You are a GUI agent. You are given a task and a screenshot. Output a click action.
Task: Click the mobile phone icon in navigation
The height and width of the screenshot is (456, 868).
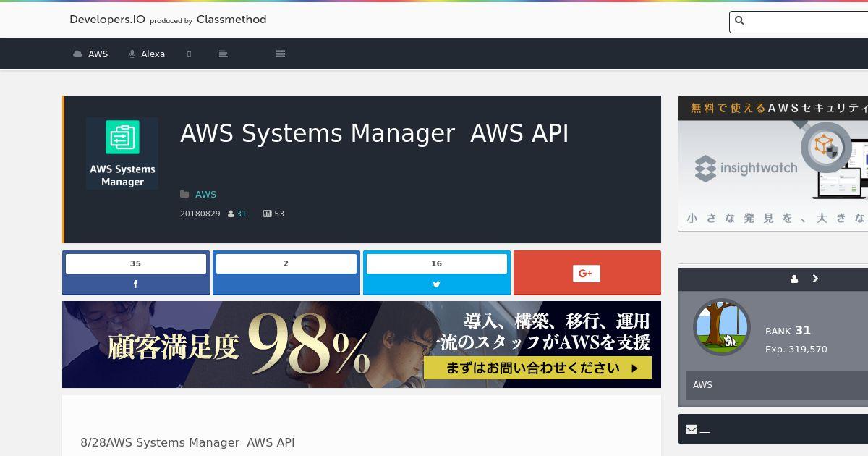(189, 54)
